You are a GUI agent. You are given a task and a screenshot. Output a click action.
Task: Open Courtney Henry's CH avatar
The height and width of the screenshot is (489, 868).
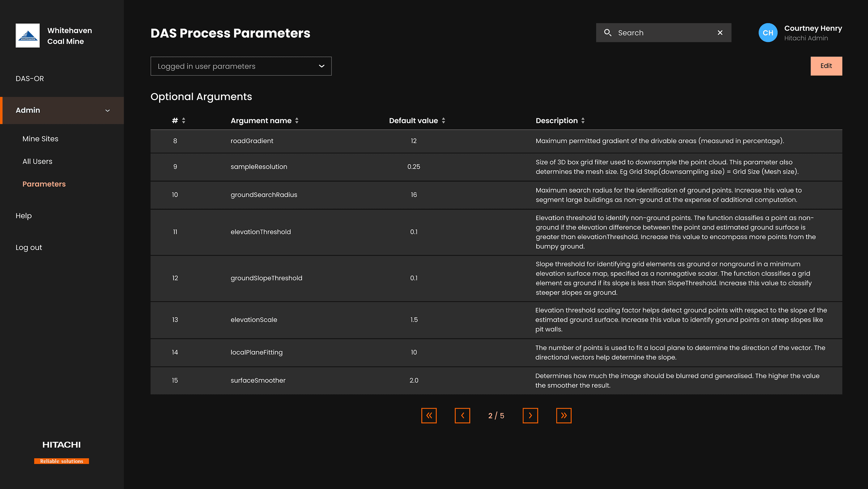click(x=768, y=33)
